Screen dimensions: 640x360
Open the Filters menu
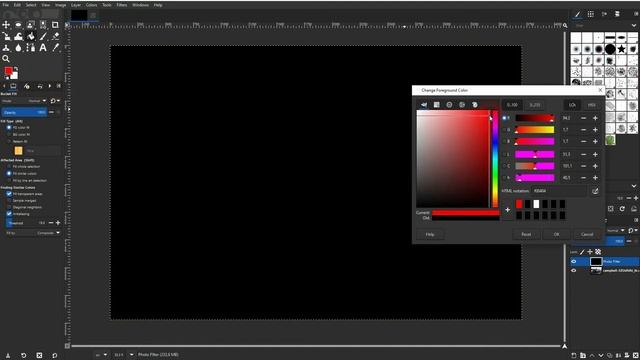click(122, 5)
